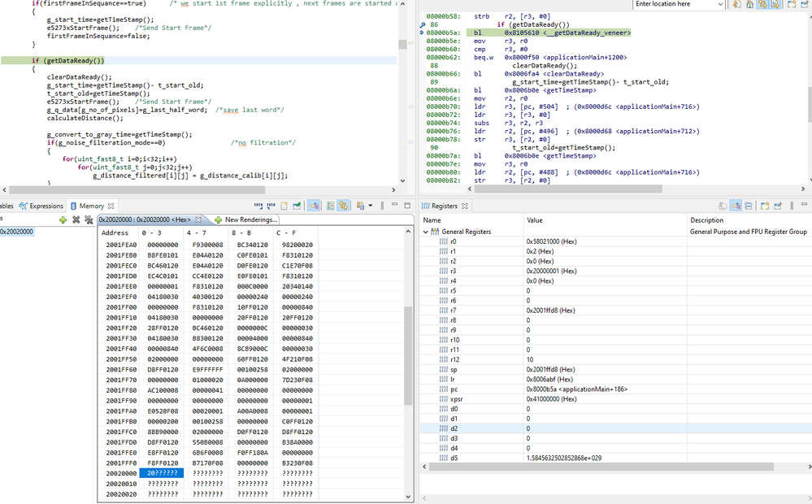Toggle the Registers layout mode icon
Viewport: 812px width, 504px height.
tap(736, 206)
